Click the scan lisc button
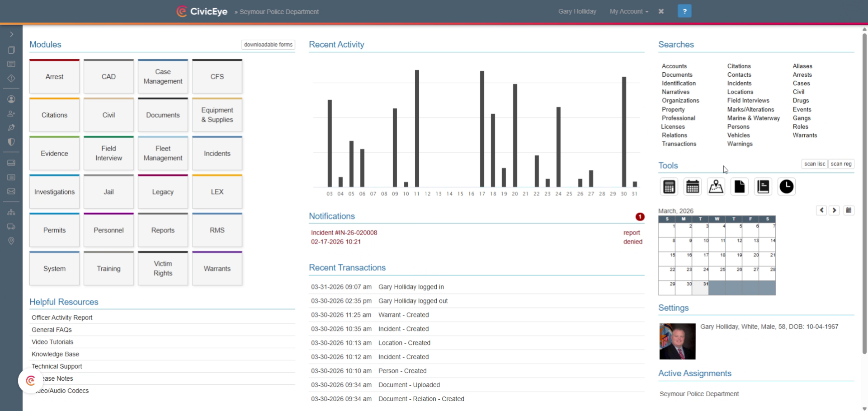Image resolution: width=868 pixels, height=411 pixels. (815, 164)
